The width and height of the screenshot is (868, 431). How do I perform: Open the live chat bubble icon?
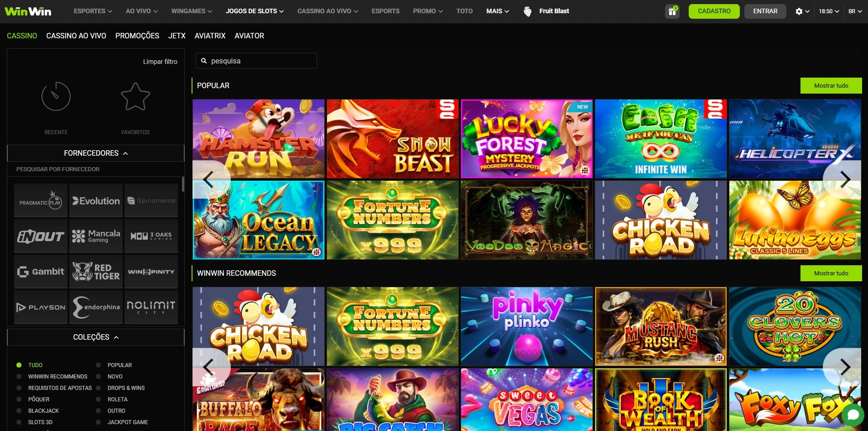(x=853, y=415)
